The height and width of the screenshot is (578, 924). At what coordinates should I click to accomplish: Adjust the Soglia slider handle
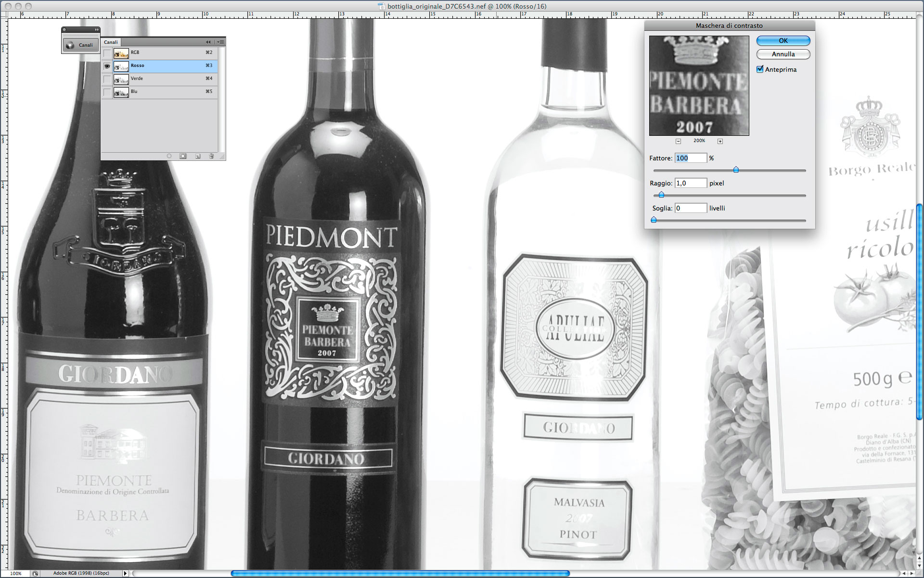coord(654,220)
